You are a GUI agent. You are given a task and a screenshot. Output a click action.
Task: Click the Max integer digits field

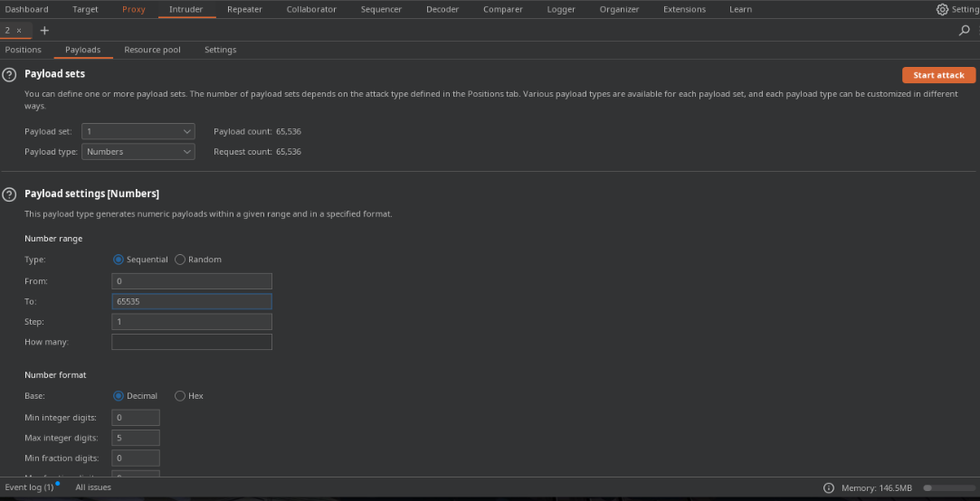[x=136, y=438]
